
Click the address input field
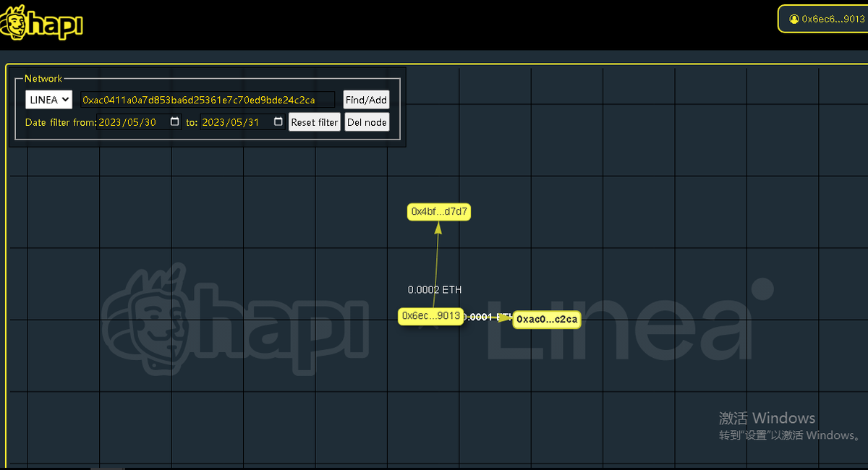(x=208, y=100)
